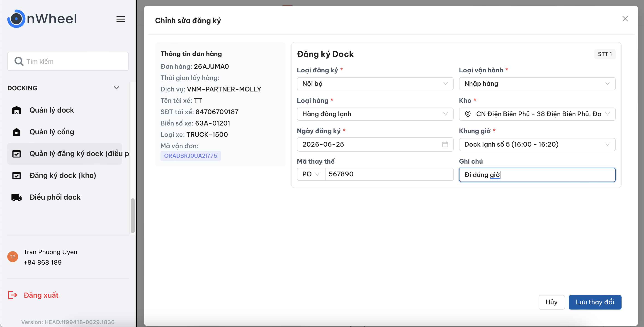Click the Tran Phuong Uyen user name
This screenshot has width=644, height=327.
tap(50, 252)
